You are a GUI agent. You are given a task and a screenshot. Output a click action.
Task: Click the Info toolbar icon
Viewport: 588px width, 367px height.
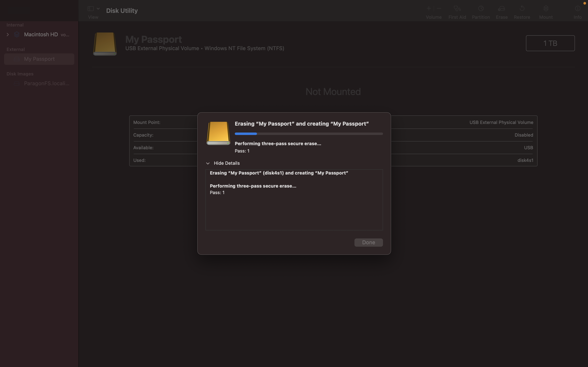[578, 9]
